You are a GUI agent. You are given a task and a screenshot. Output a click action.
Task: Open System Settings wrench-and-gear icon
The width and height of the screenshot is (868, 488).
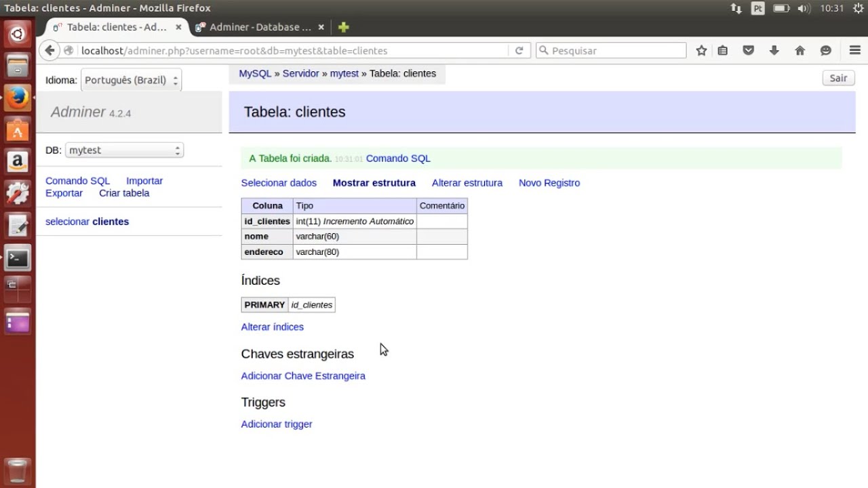click(x=18, y=194)
